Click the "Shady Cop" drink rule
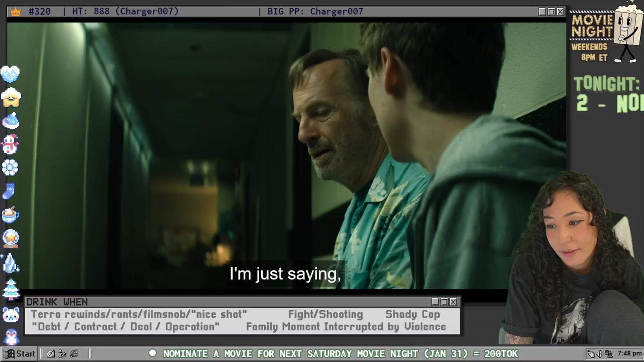Image resolution: width=644 pixels, height=362 pixels. coord(413,314)
